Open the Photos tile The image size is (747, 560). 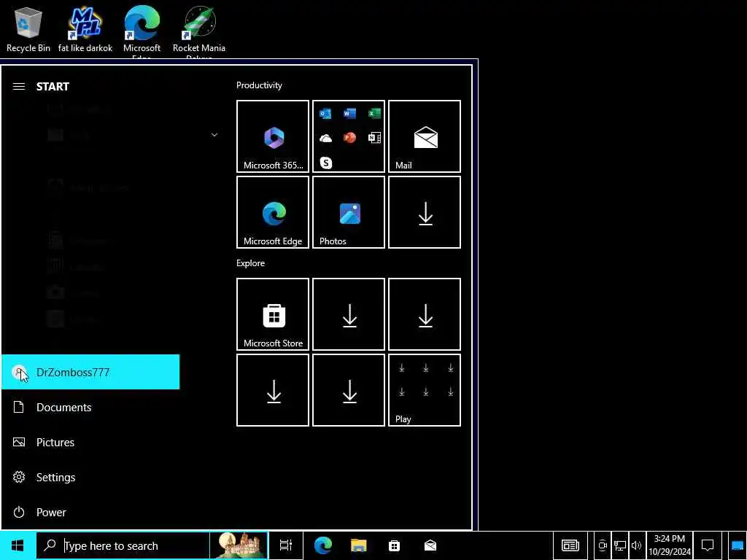point(349,212)
